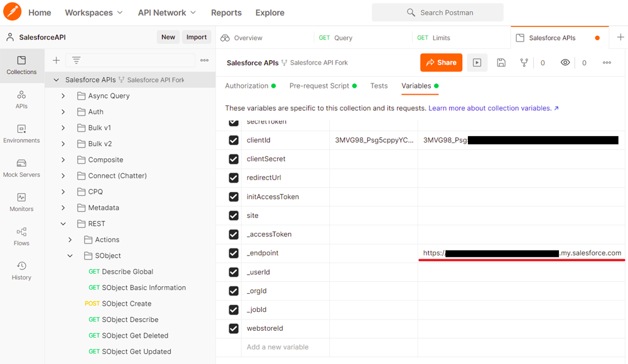Click the unsaved orange dot on Salesforce APIs tab
The image size is (628, 364).
[x=597, y=38]
